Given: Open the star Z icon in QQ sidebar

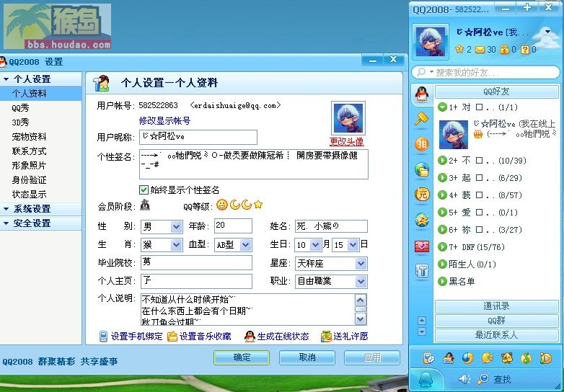Looking at the screenshot, I should [x=422, y=220].
